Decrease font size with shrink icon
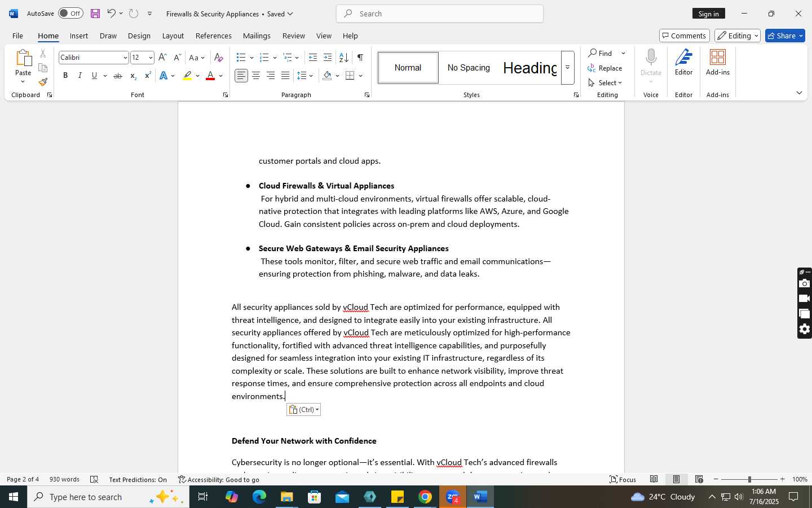The height and width of the screenshot is (508, 812). (x=177, y=58)
